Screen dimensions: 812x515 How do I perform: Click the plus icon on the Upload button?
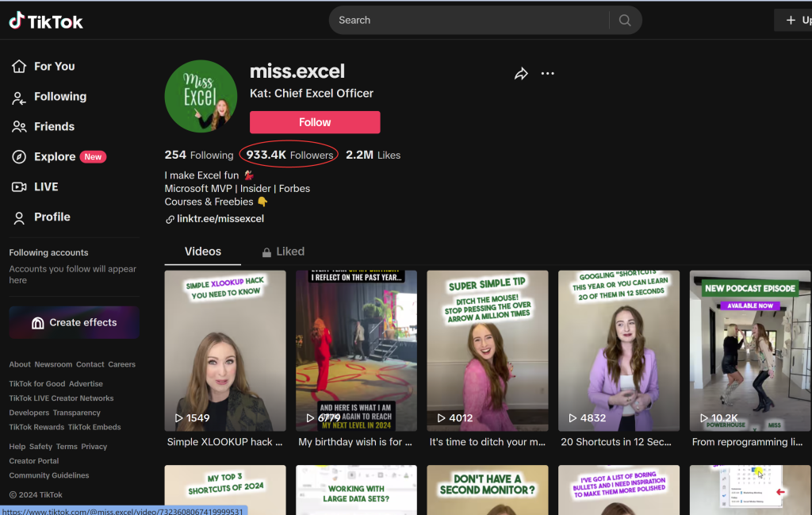coord(791,20)
